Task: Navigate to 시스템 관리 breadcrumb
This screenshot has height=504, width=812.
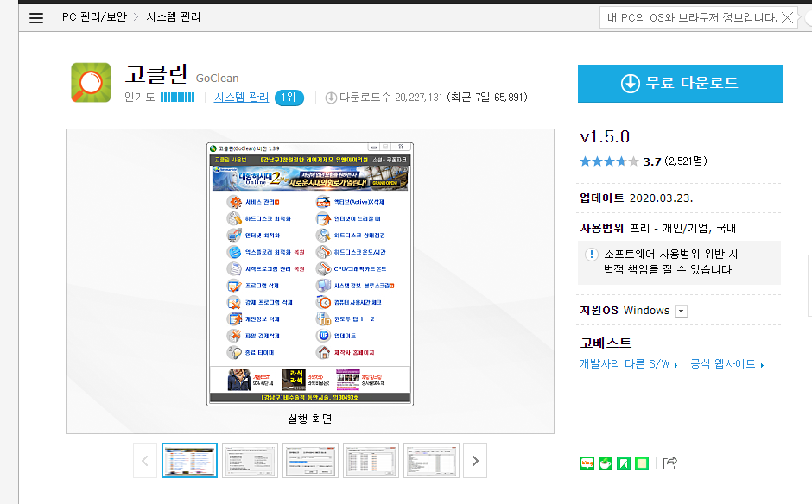Action: (174, 17)
